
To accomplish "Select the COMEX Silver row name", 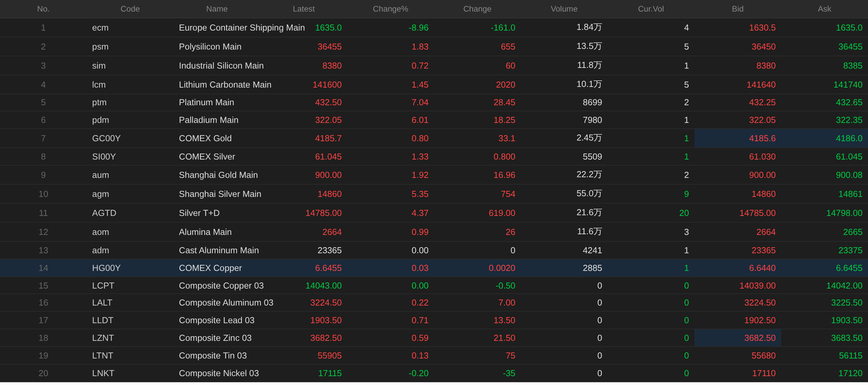I will [x=207, y=156].
